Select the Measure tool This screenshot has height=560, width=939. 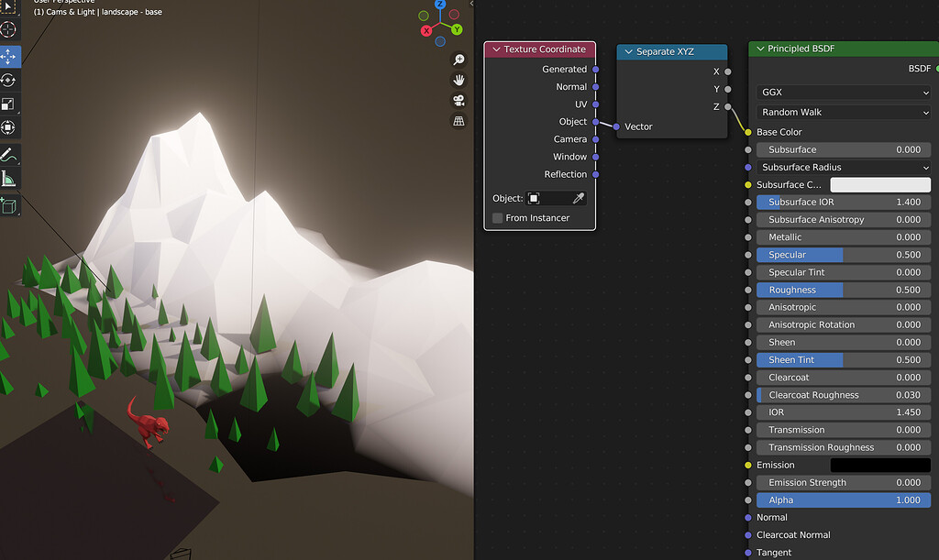[x=8, y=179]
